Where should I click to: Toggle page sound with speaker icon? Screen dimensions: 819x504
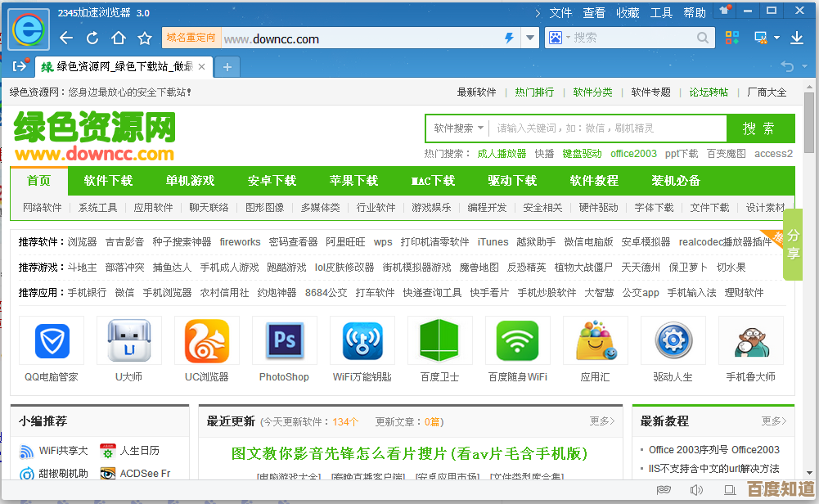(696, 490)
